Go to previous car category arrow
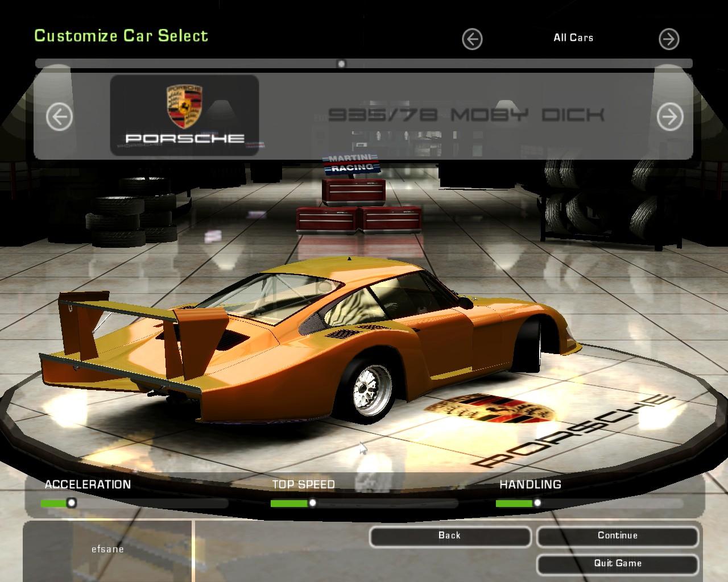The width and height of the screenshot is (728, 582). (x=472, y=39)
